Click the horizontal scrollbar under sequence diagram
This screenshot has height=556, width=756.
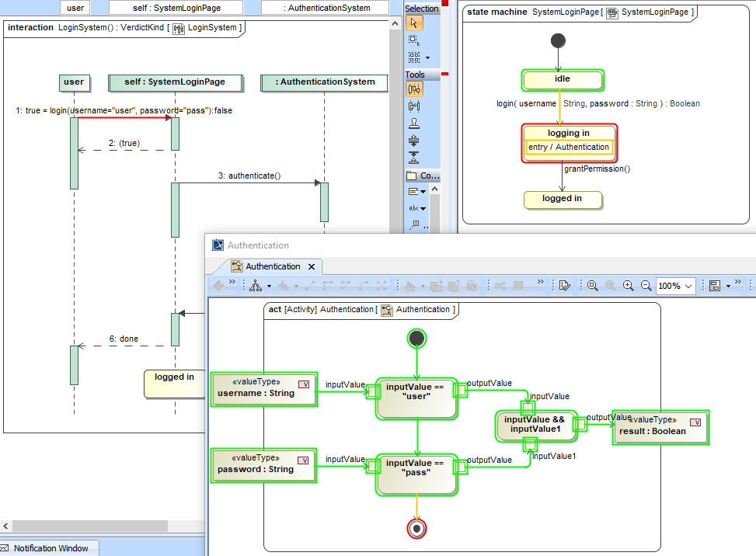85,526
